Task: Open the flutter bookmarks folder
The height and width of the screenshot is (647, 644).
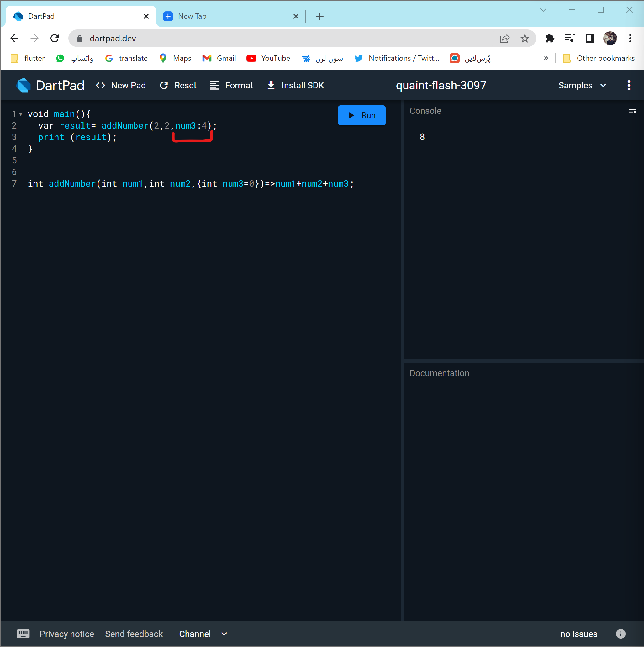Action: 28,58
